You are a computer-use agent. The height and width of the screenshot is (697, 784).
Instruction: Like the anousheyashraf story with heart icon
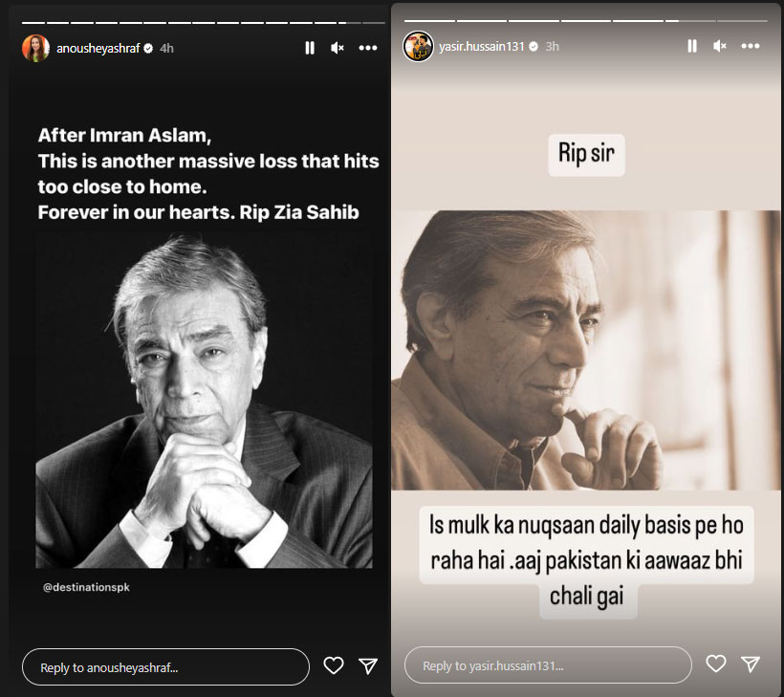334,665
